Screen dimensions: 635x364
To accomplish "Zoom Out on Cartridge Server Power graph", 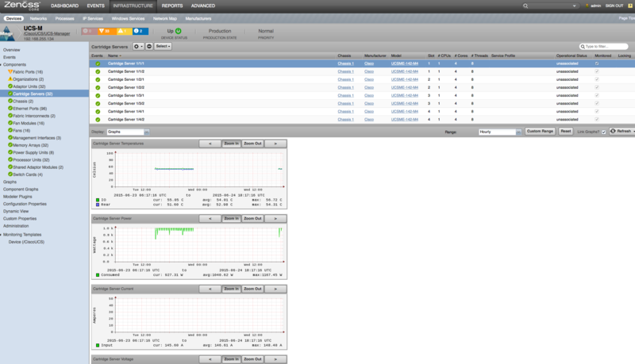I will tap(252, 218).
